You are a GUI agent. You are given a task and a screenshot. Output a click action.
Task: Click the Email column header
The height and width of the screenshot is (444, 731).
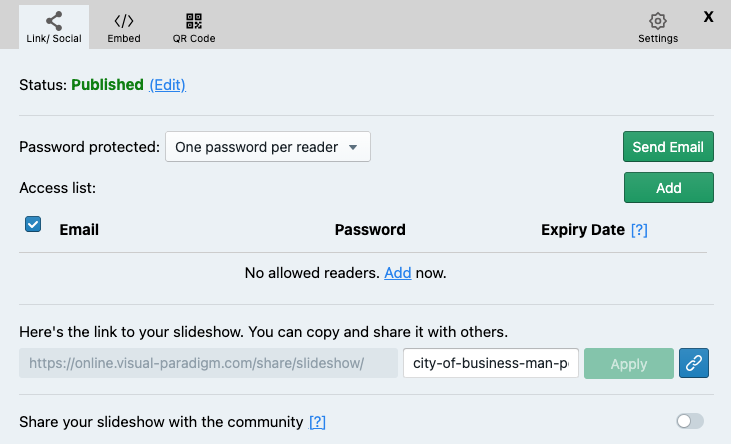click(79, 230)
